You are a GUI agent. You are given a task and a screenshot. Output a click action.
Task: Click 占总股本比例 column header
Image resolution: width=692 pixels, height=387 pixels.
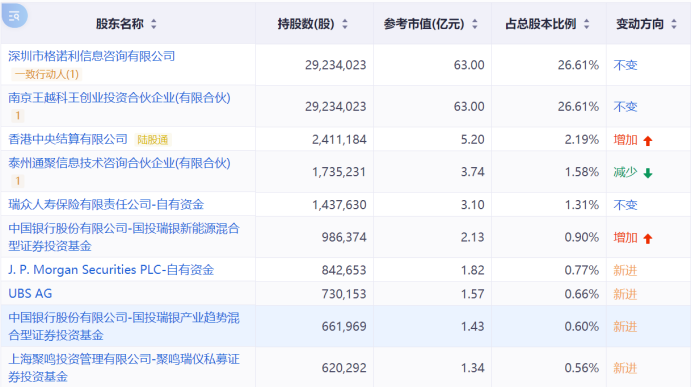coord(541,24)
